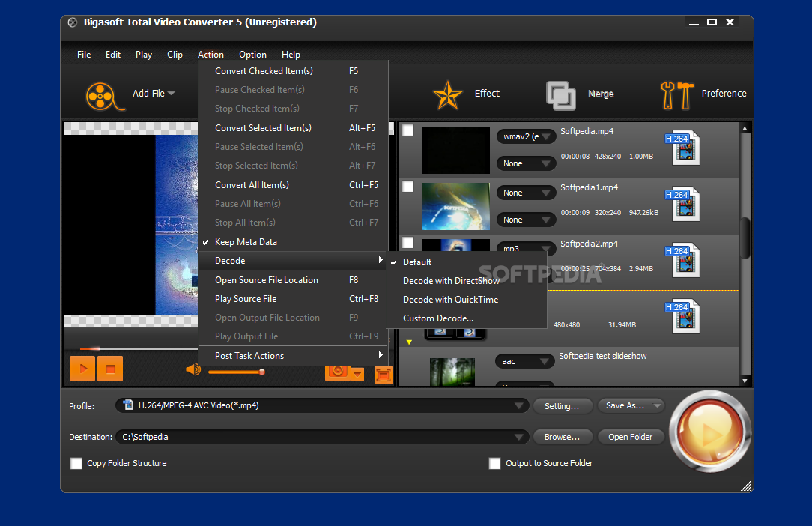Click the app logo icon in title bar
812x526 pixels.
tap(73, 22)
